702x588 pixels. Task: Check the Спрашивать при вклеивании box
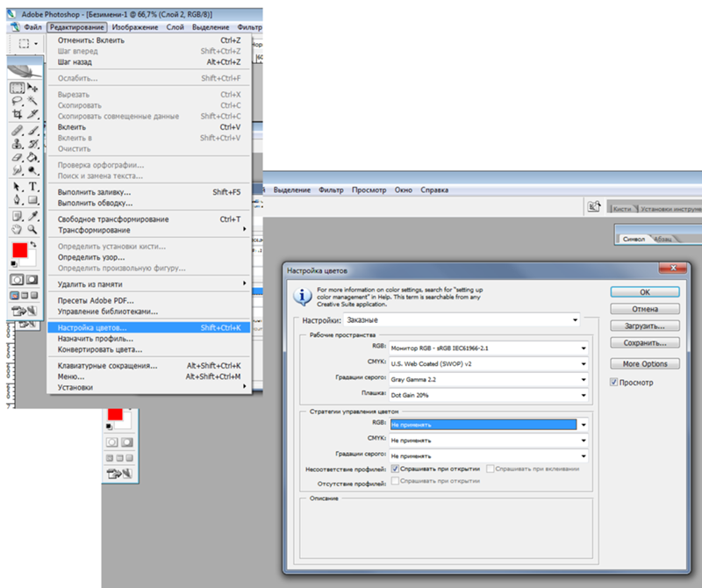pos(491,469)
